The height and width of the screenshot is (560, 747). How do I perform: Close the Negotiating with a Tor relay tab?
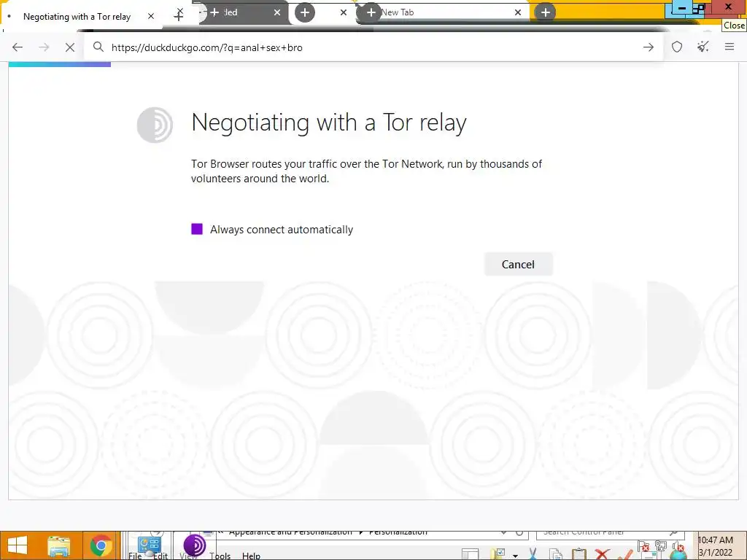pyautogui.click(x=151, y=16)
